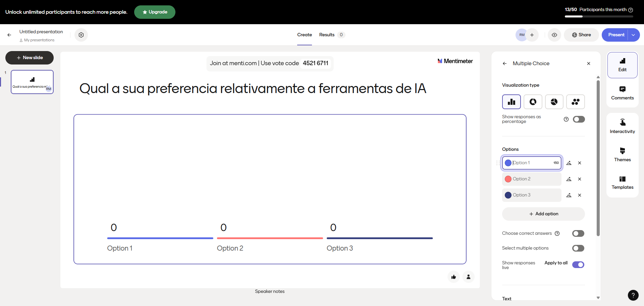Remove Option 1 from the list
Viewport: 644px width, 306px height.
[x=580, y=163]
